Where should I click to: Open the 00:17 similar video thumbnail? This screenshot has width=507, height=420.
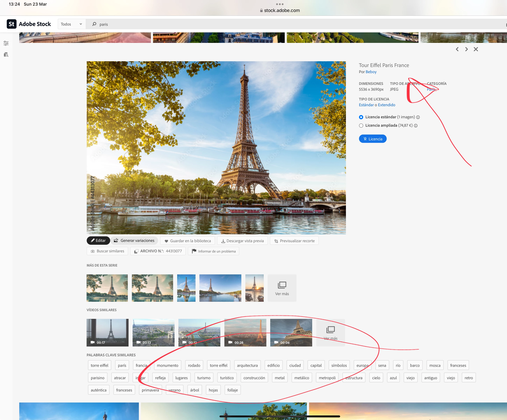[107, 332]
